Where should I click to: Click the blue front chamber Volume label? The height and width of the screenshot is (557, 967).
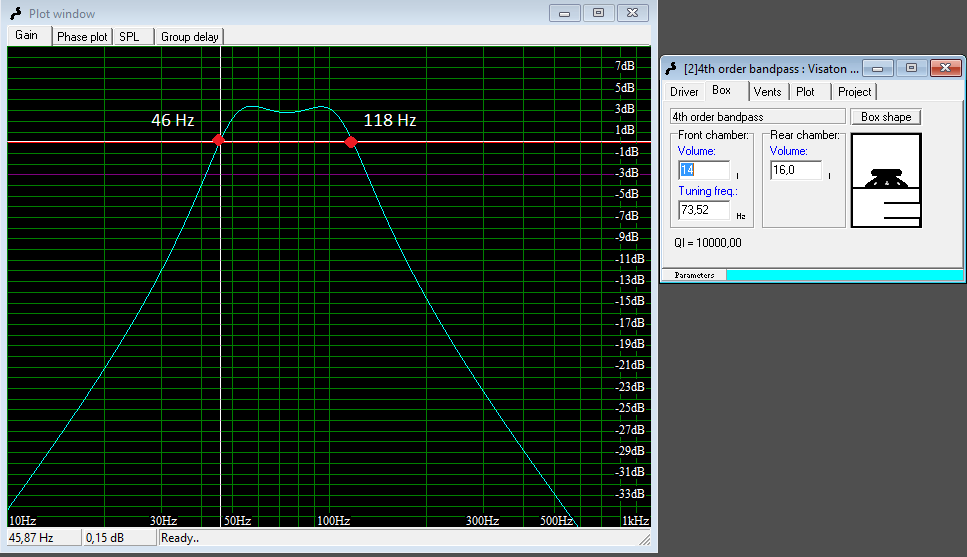696,151
